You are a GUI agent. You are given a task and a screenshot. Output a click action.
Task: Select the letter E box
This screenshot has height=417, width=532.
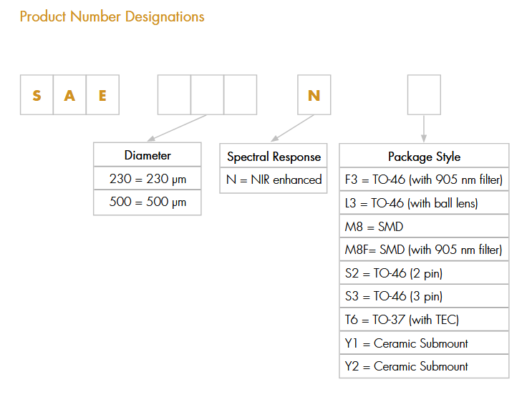(102, 96)
